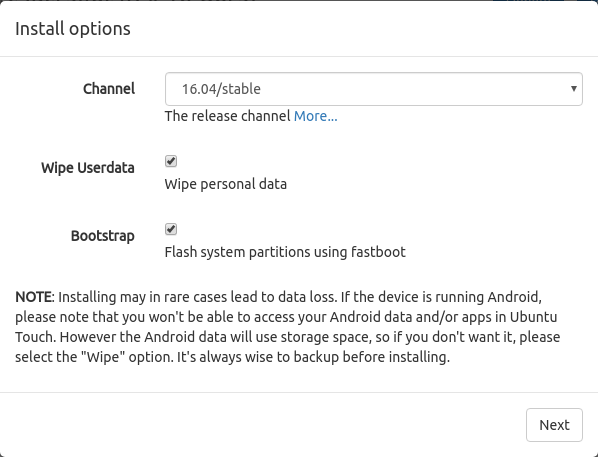Click the Wipe Userdata label
The width and height of the screenshot is (598, 457).
pyautogui.click(x=88, y=168)
